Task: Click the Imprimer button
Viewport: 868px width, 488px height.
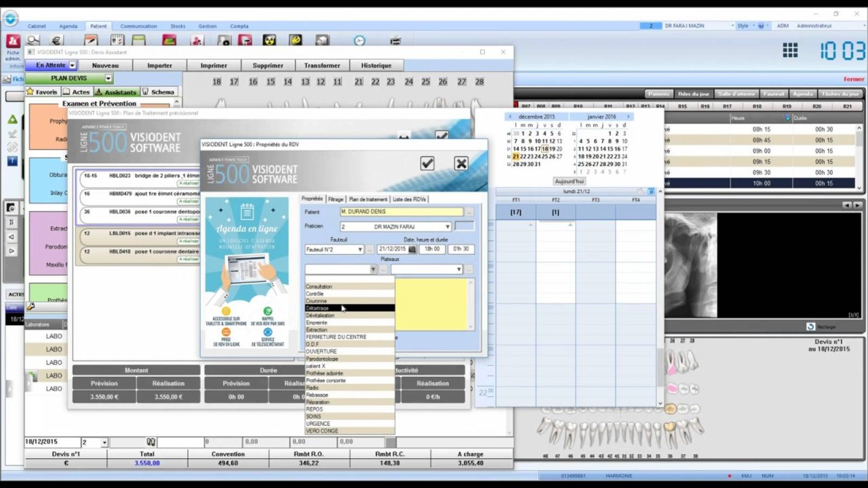Action: [x=214, y=65]
